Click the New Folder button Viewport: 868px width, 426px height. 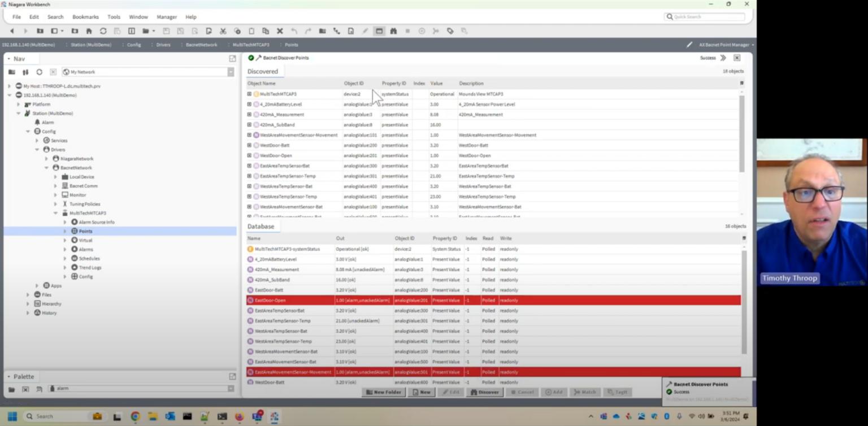coord(384,392)
